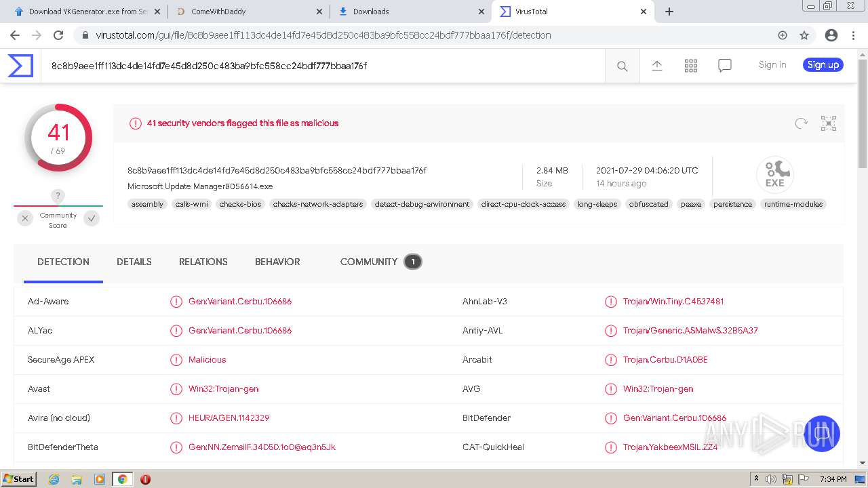868x488 pixels.
Task: Open the Chrome profile icon
Action: (831, 35)
